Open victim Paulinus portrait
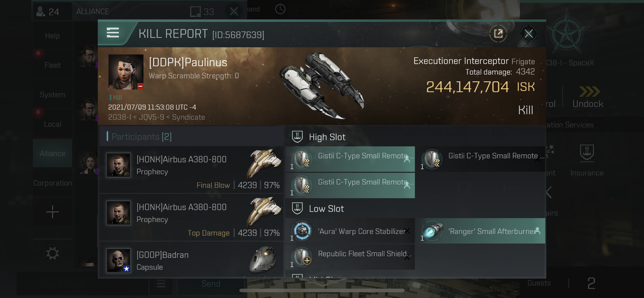Viewport: 644px width, 298px height. coord(126,72)
